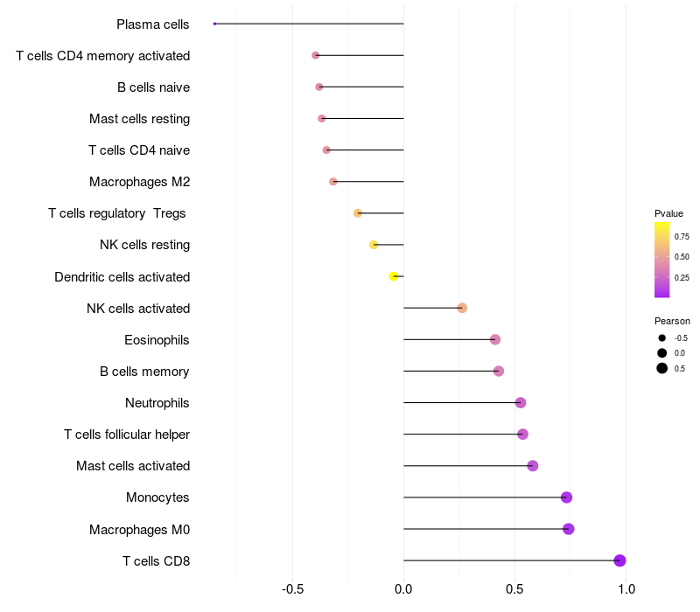The width and height of the screenshot is (700, 612).
Task: Select the Macrophages M0 data point
Action: click(x=568, y=529)
